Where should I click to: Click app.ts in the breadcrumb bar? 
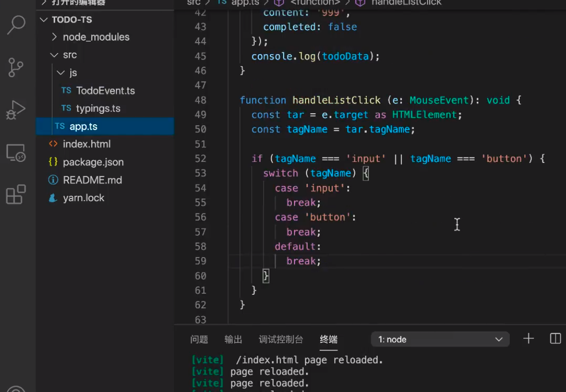(244, 3)
